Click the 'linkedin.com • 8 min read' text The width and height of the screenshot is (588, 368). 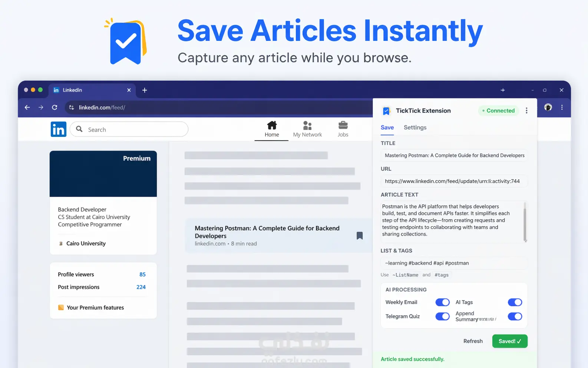226,244
